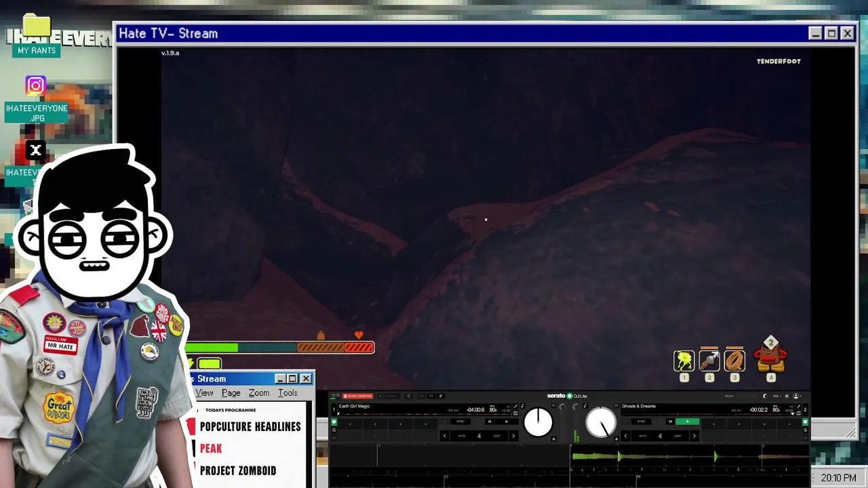Screen dimensions: 868x488
Task: Select PROJECT ZOMBOID programme item
Action: pos(238,470)
